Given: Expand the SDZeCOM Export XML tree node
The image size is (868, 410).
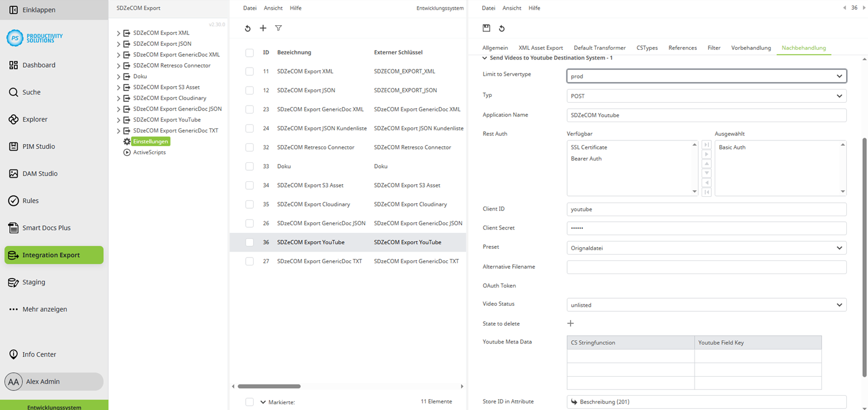Looking at the screenshot, I should (x=119, y=33).
